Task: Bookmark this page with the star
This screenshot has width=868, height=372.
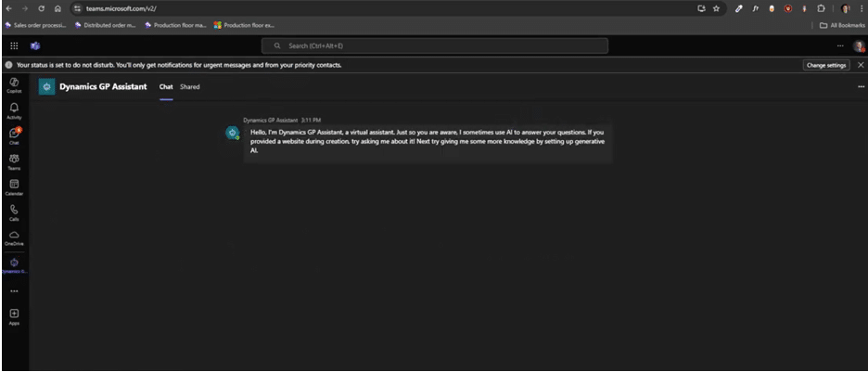Action: pos(716,8)
